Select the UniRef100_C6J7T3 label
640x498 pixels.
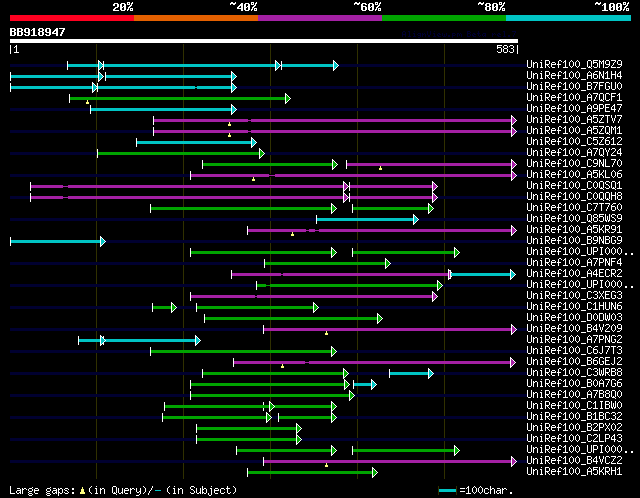coord(574,351)
